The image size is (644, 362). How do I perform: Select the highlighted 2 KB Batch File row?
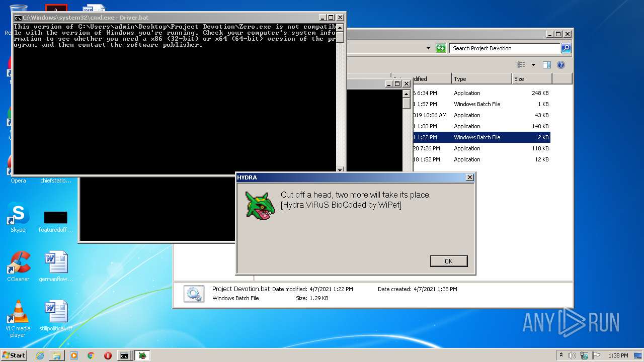coord(481,137)
